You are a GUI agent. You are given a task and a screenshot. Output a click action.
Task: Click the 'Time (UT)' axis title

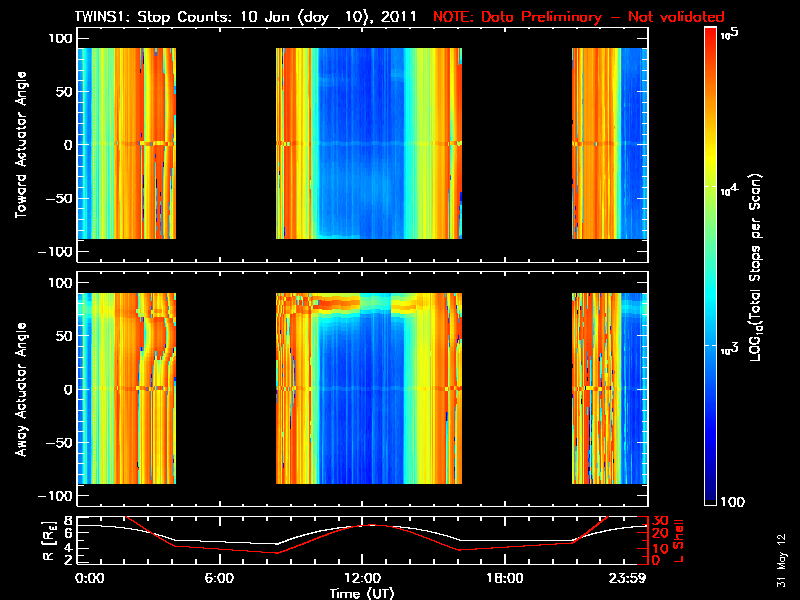[360, 593]
